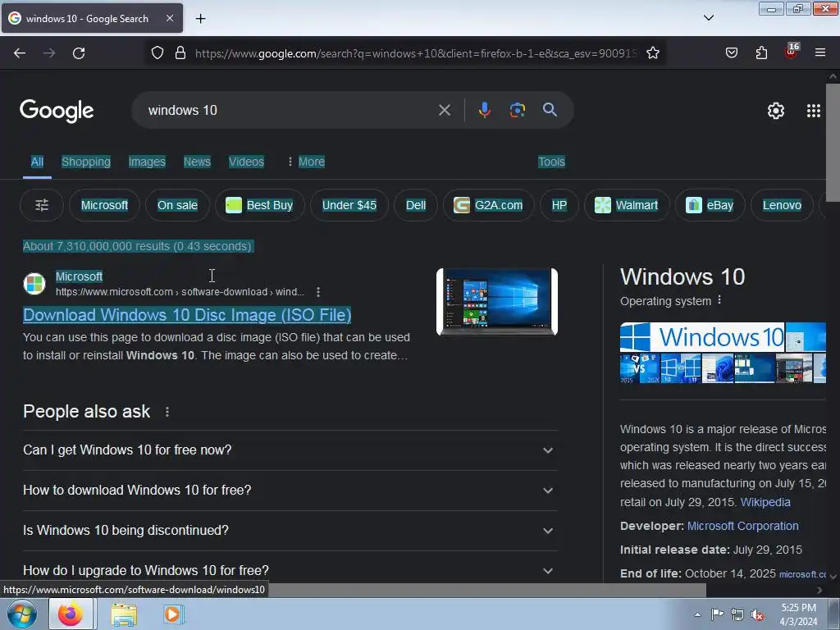Screen dimensions: 840x630
Task: Select the eBay filter chip
Action: (710, 205)
